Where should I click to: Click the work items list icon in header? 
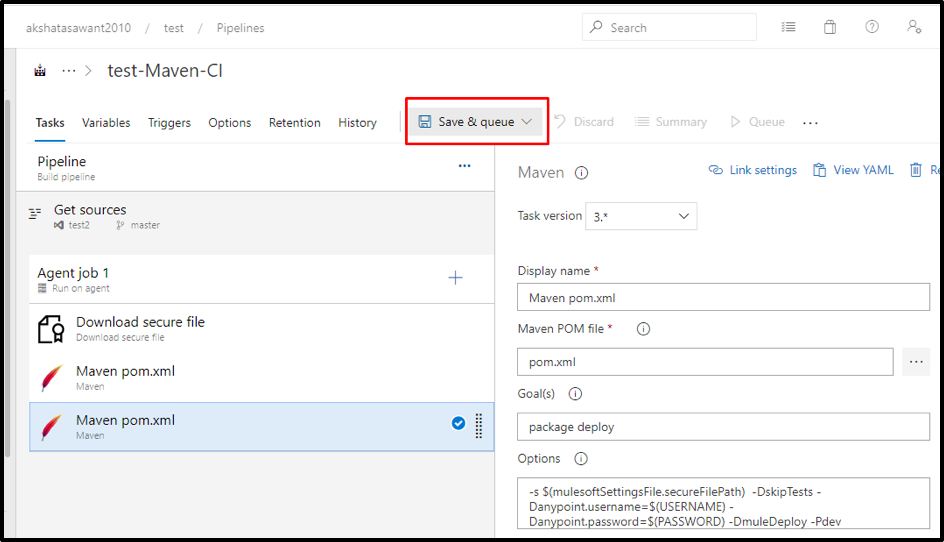pos(789,27)
